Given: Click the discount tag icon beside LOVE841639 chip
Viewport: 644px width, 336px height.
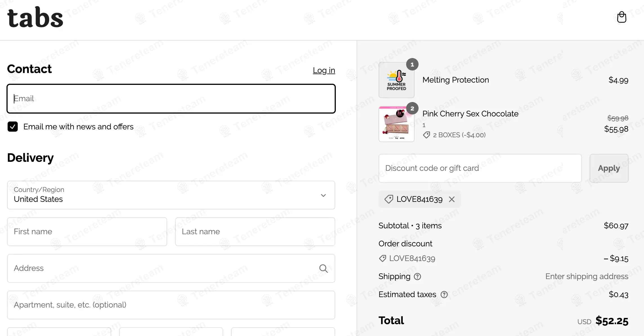Looking at the screenshot, I should coord(389,199).
